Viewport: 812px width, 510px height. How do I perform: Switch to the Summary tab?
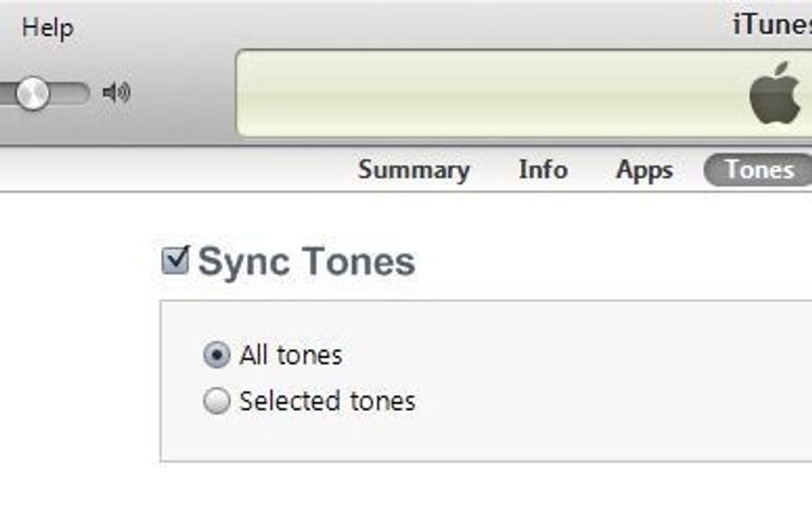(413, 171)
